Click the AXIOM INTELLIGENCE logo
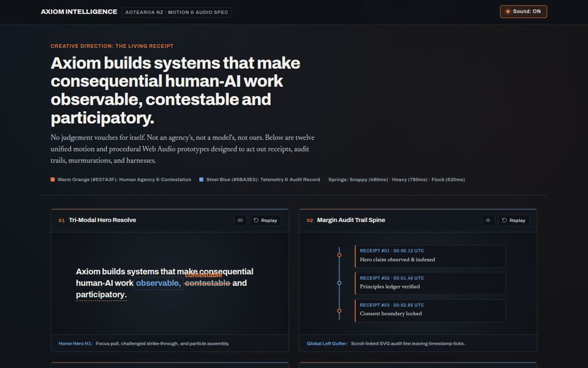 point(79,12)
